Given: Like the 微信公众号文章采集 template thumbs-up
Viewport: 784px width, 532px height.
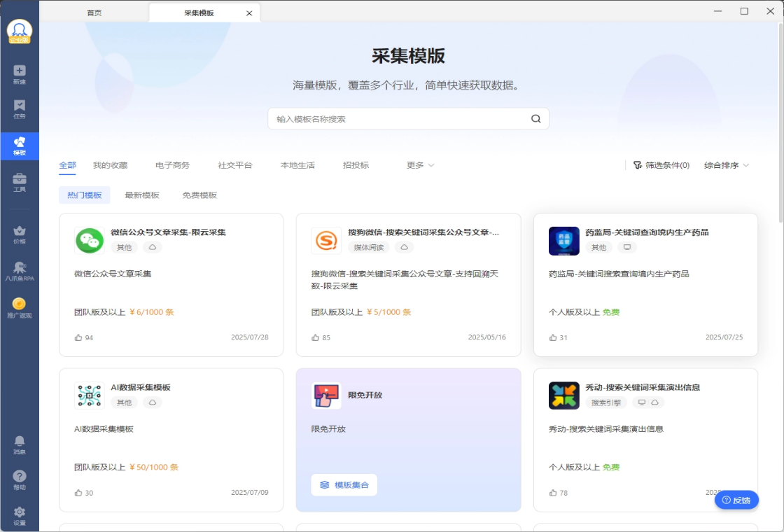Looking at the screenshot, I should point(78,337).
